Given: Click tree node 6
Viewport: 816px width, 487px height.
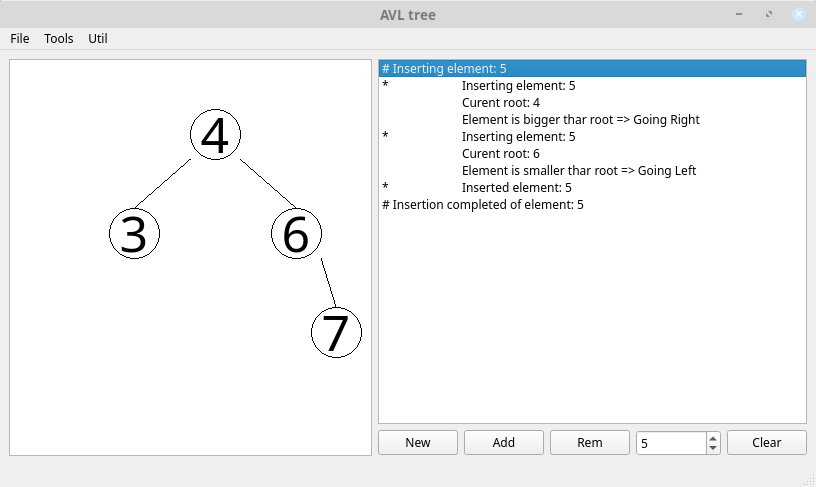Looking at the screenshot, I should click(x=296, y=234).
